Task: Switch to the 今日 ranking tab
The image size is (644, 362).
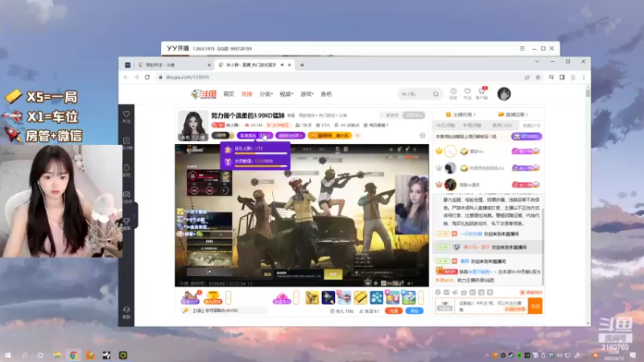Action: tap(446, 125)
